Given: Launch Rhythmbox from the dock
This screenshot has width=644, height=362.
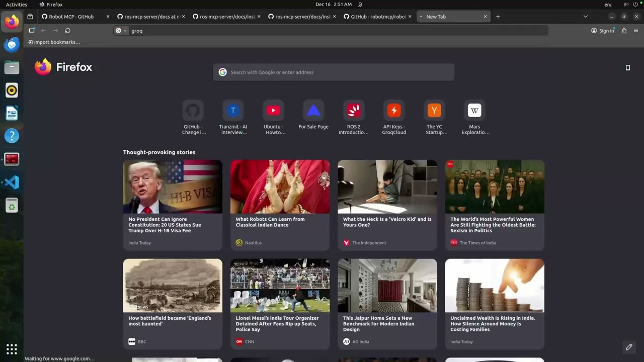Looking at the screenshot, I should [x=12, y=90].
